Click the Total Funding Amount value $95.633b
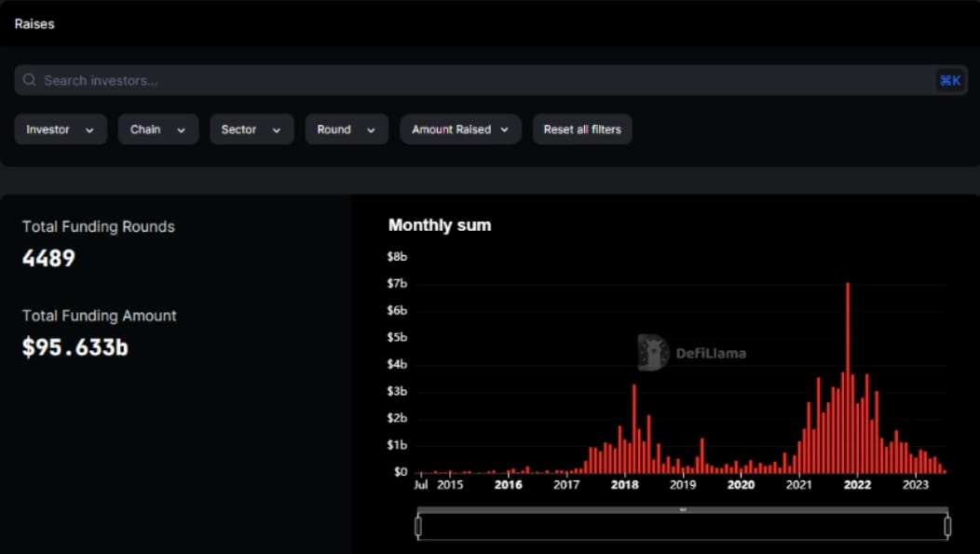This screenshot has height=554, width=980. pos(75,345)
